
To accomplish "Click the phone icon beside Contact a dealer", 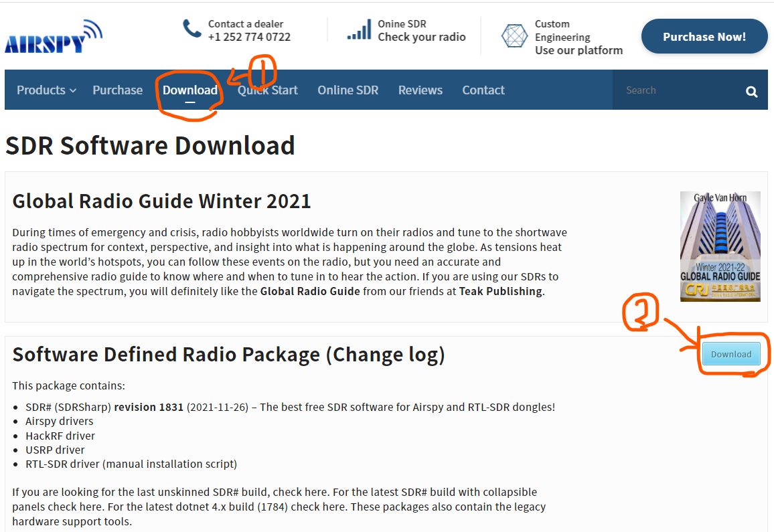I will coord(192,29).
